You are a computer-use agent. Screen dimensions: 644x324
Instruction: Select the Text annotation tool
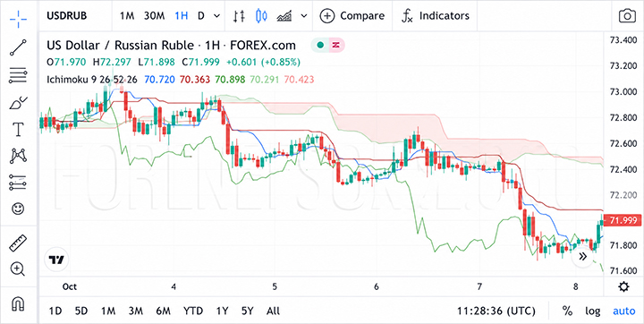[x=18, y=130]
